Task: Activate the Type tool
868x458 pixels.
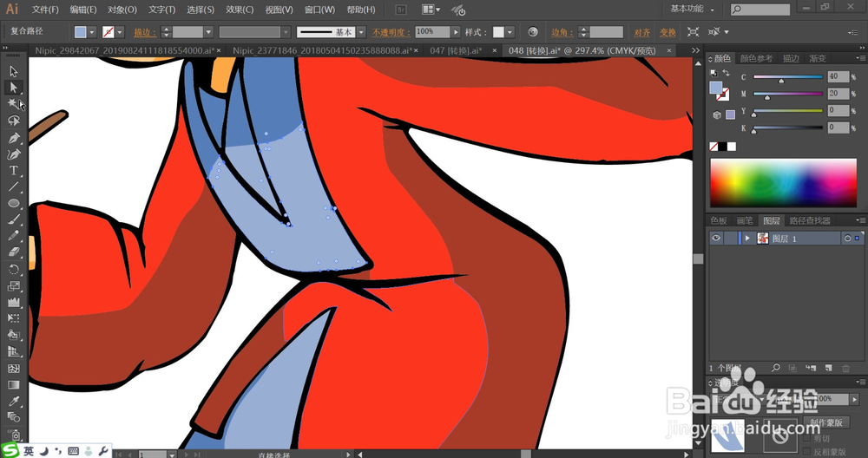Action: point(14,170)
